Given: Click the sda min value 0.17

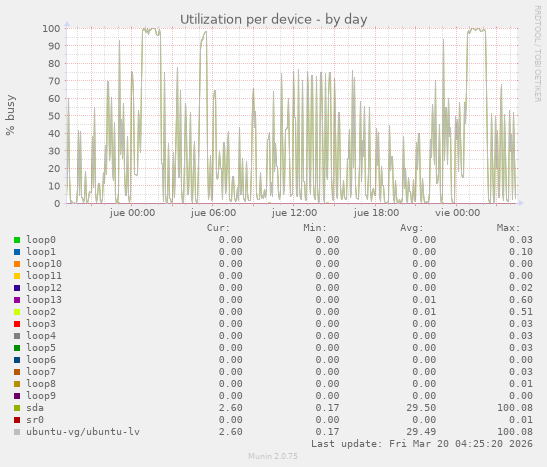Looking at the screenshot, I should pos(327,408).
